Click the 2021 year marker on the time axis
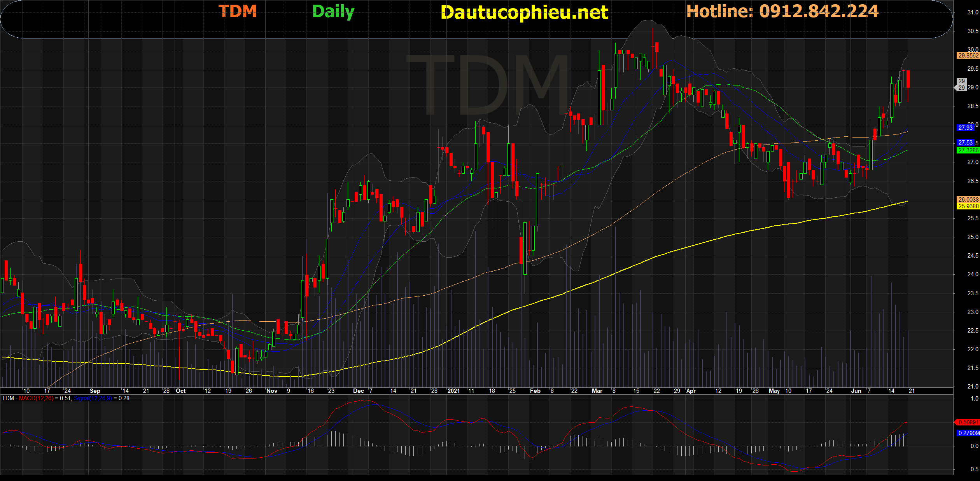 (x=453, y=391)
